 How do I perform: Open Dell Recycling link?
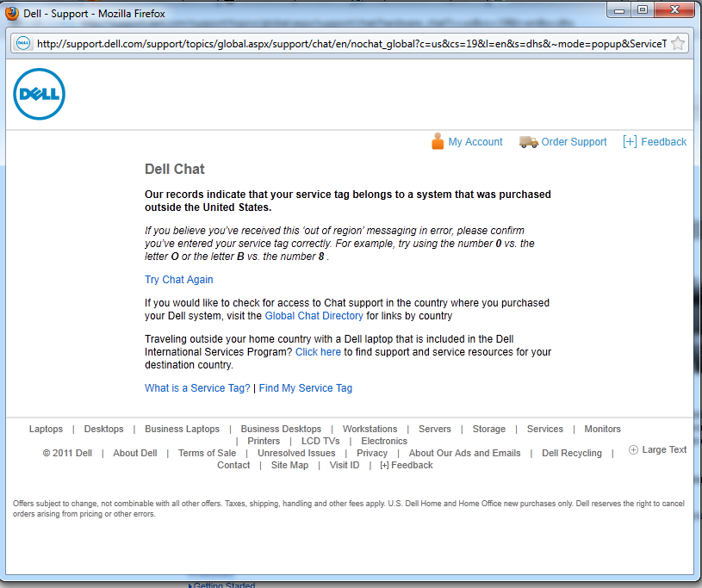[x=572, y=453]
